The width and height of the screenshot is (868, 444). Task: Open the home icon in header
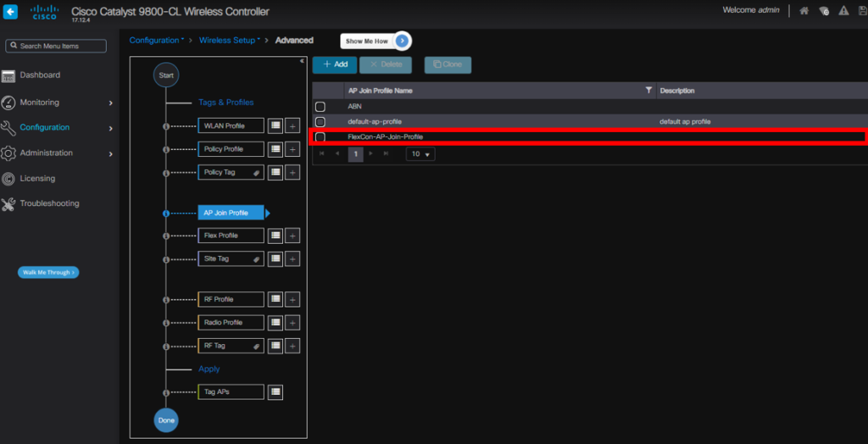point(804,10)
